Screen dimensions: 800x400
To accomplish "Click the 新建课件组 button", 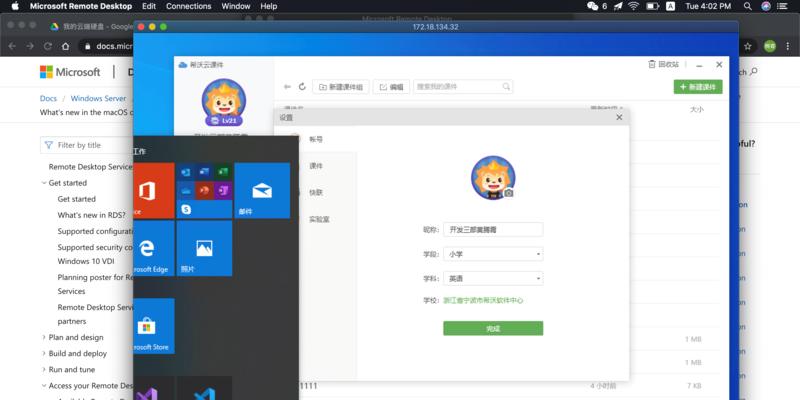I will [341, 87].
